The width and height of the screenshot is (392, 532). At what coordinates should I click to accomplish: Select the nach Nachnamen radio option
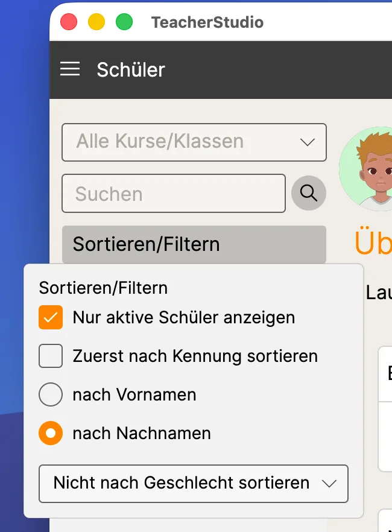[51, 433]
